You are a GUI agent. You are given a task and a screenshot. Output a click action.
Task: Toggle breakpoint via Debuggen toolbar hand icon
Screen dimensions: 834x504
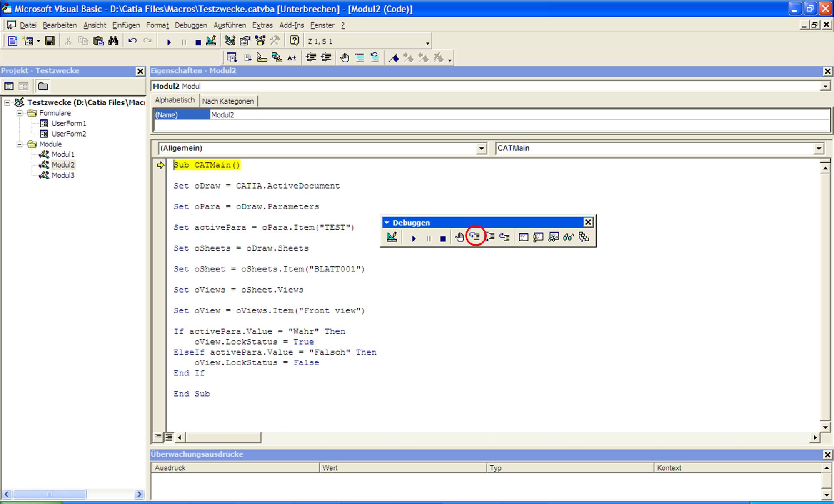tap(459, 237)
